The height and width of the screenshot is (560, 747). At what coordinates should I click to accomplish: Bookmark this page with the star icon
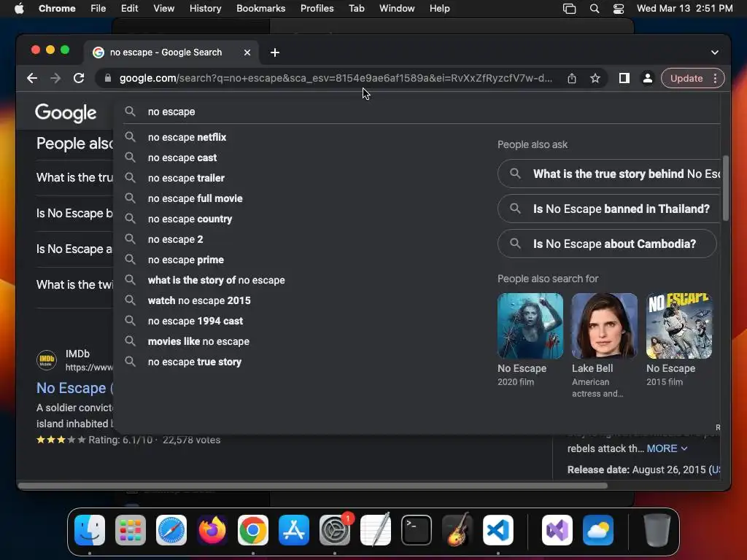click(595, 78)
